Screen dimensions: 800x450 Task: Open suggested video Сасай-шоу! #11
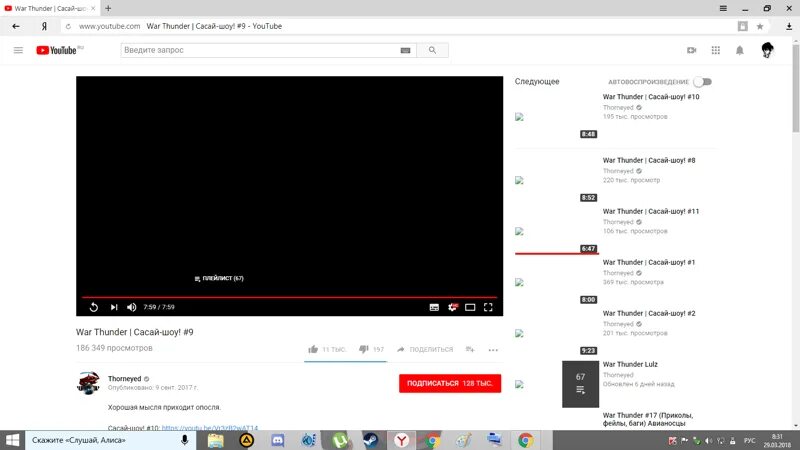coord(651,211)
